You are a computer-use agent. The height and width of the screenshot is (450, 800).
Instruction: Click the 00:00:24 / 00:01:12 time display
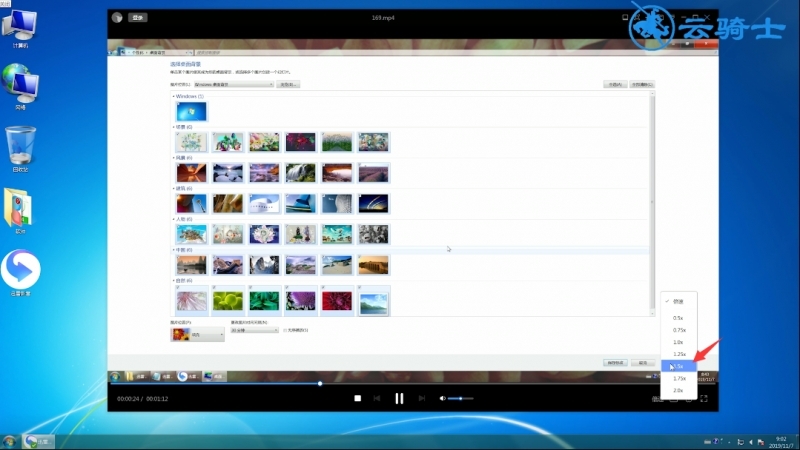click(x=142, y=399)
